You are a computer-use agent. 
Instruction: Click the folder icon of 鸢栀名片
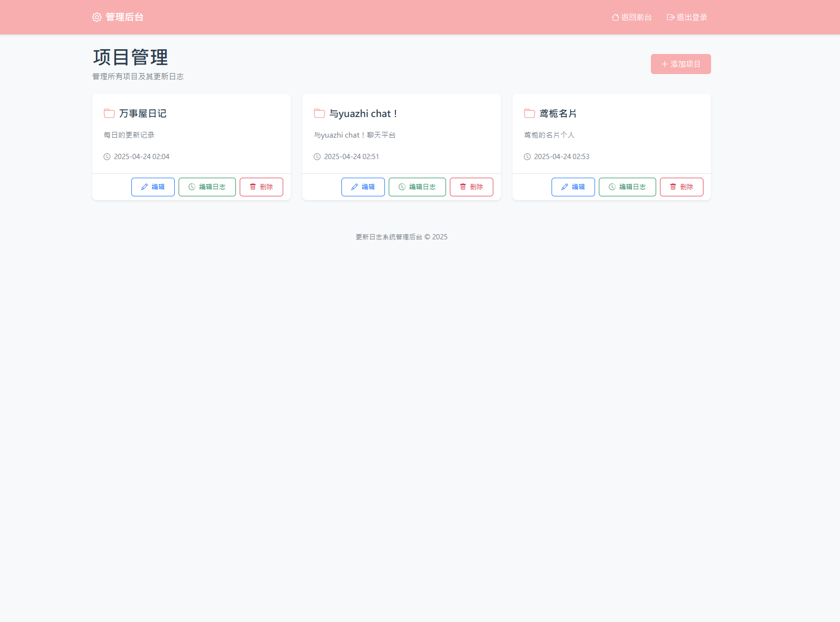(530, 113)
